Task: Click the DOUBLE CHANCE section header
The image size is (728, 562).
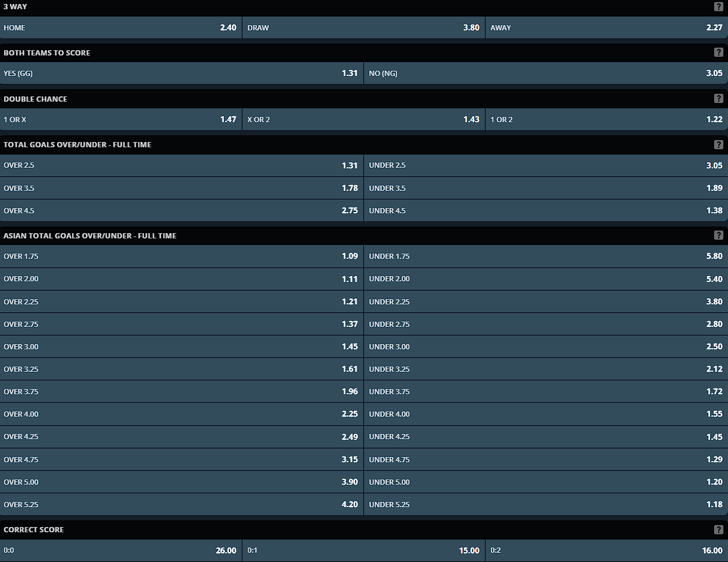Action: (x=364, y=98)
